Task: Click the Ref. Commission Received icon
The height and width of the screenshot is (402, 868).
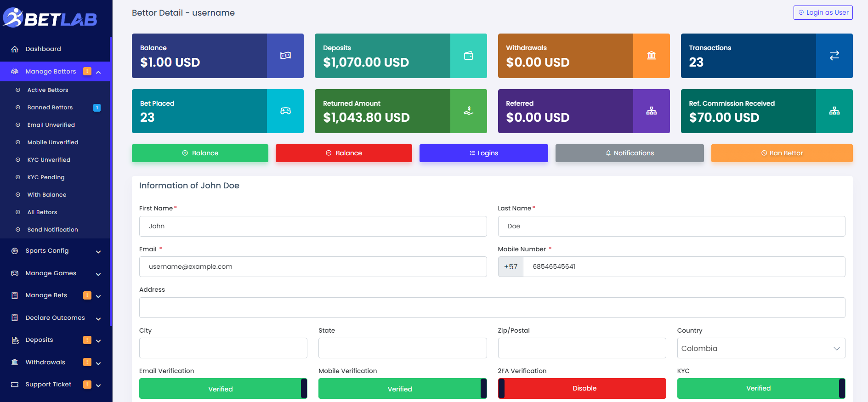Action: (834, 111)
